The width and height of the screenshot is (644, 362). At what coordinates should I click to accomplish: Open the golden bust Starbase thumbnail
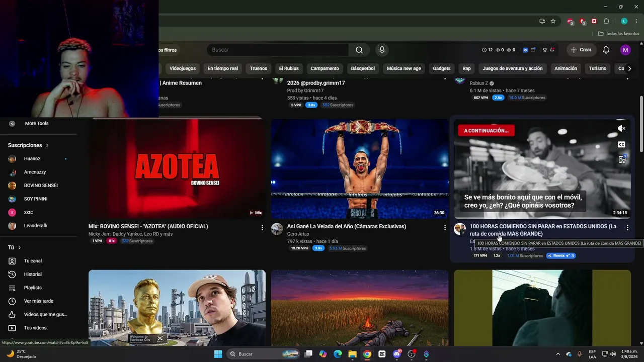(177, 308)
